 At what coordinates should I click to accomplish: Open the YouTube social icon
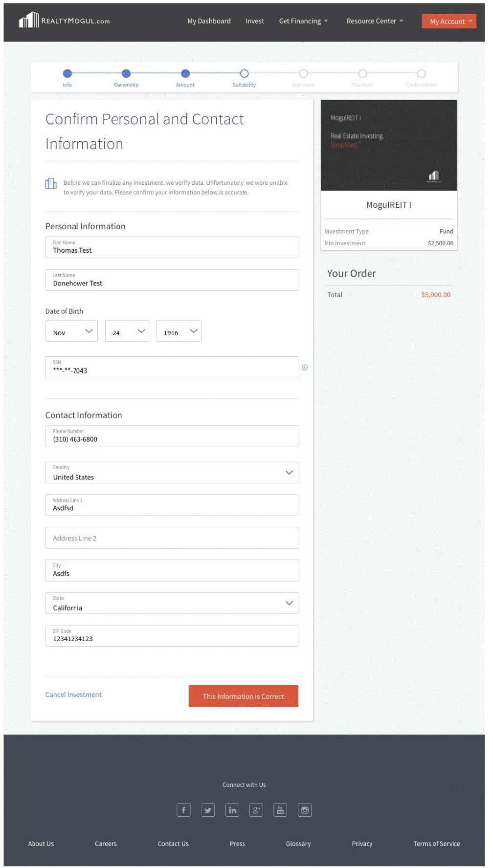(280, 810)
